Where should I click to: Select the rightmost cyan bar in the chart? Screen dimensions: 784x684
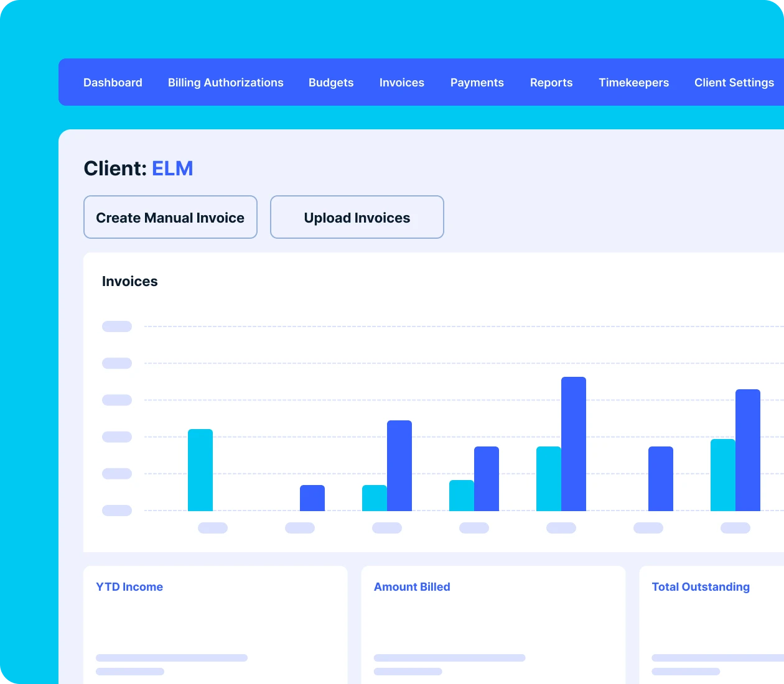pyautogui.click(x=722, y=475)
